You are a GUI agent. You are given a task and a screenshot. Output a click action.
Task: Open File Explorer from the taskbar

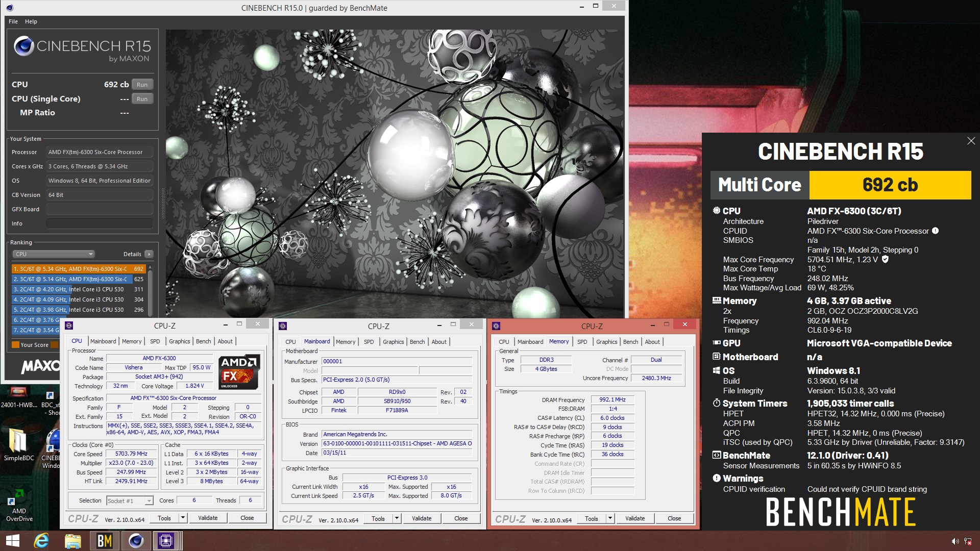click(x=73, y=541)
